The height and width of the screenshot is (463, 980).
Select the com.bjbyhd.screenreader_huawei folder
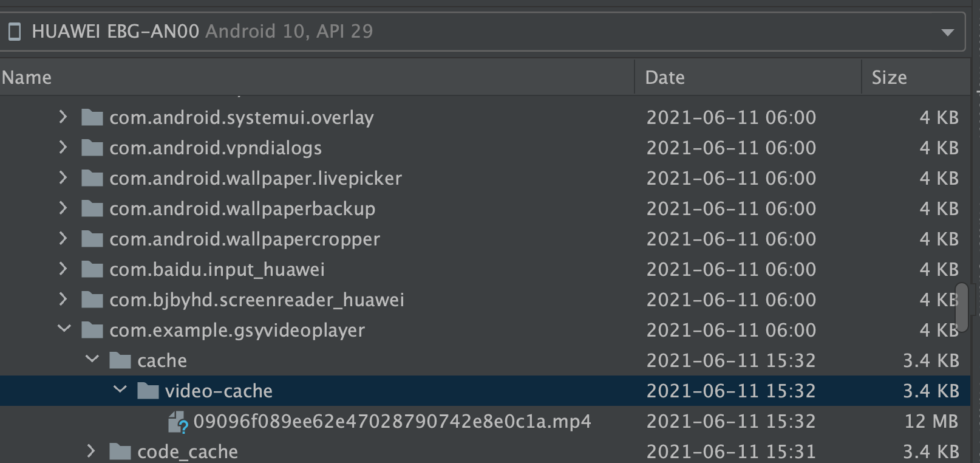pyautogui.click(x=255, y=300)
